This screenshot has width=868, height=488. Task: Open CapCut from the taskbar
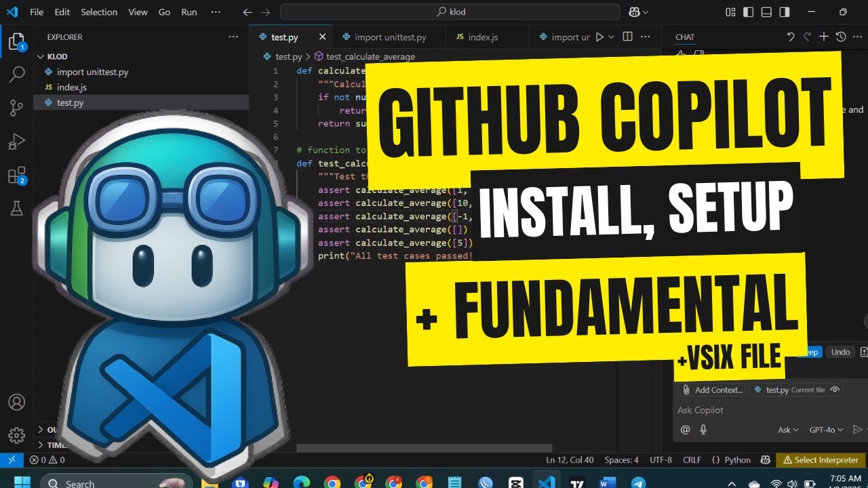[515, 483]
